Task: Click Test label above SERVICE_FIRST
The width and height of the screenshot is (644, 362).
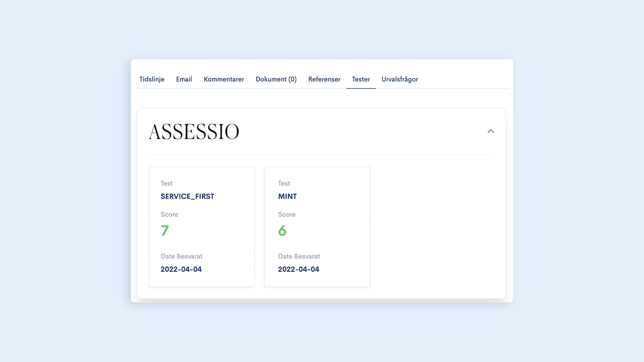Action: [x=167, y=183]
